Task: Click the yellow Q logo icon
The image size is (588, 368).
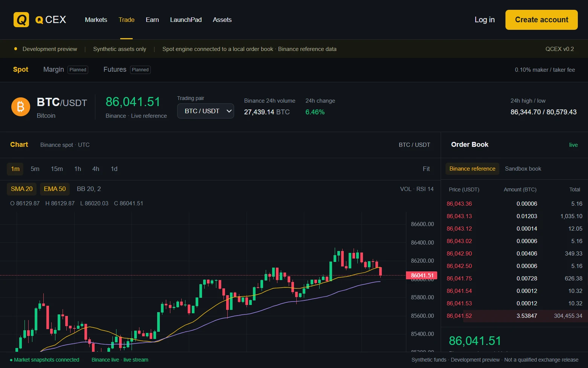Action: [x=21, y=20]
